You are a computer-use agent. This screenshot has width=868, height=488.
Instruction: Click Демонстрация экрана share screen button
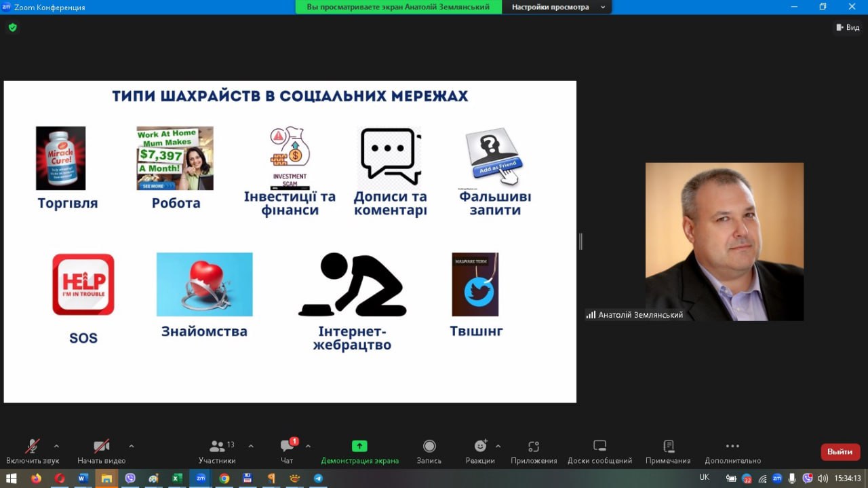[359, 451]
